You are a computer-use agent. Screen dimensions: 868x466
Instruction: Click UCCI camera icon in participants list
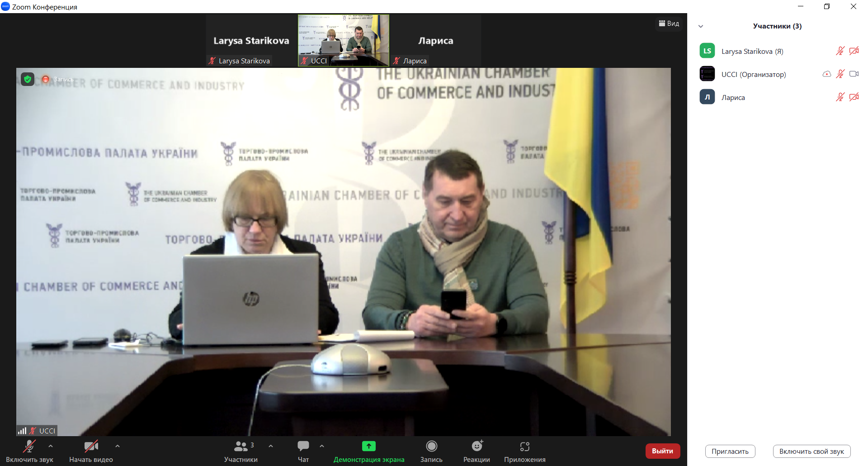point(854,74)
